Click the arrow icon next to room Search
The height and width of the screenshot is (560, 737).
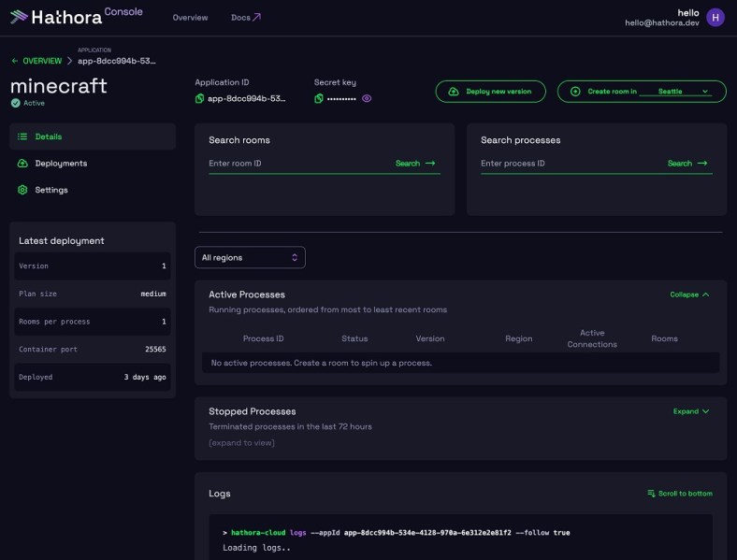tap(430, 163)
